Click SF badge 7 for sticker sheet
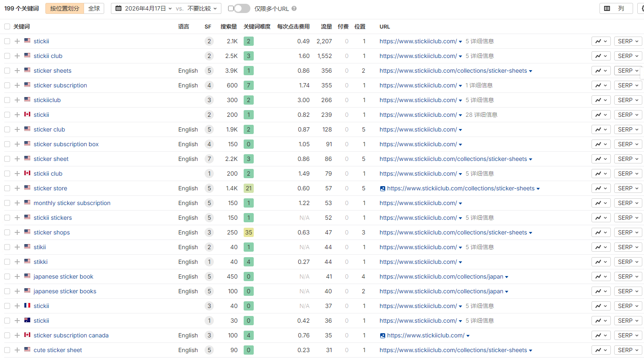This screenshot has width=644, height=358. tap(209, 159)
